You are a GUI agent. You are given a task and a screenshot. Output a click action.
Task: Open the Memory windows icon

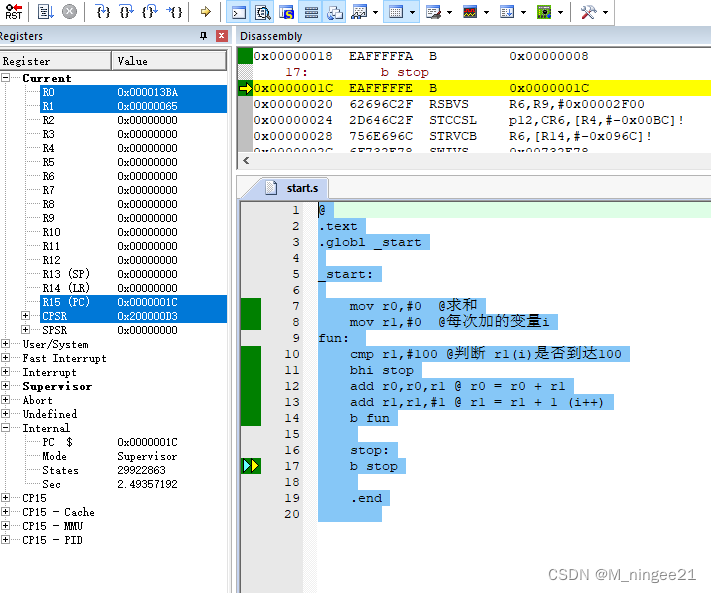click(396, 12)
